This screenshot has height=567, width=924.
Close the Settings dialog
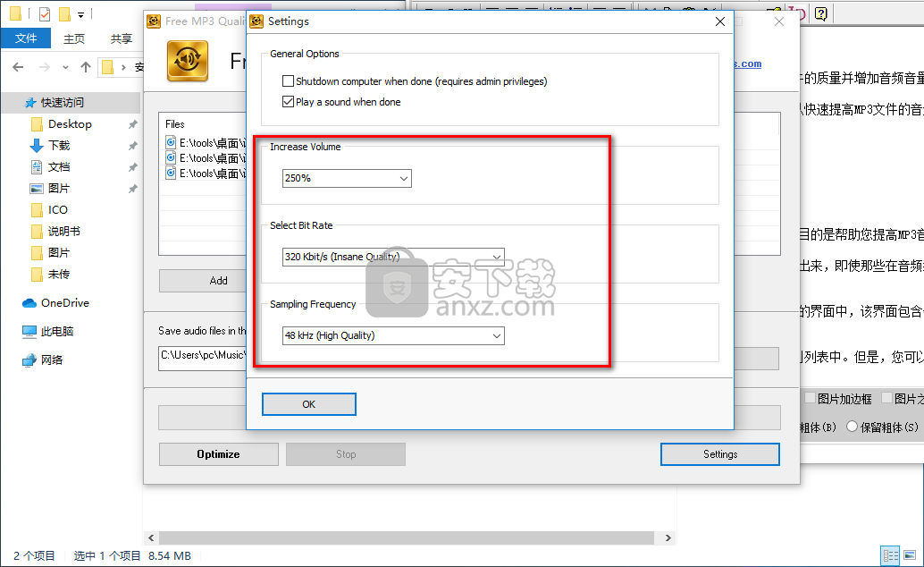coord(720,21)
